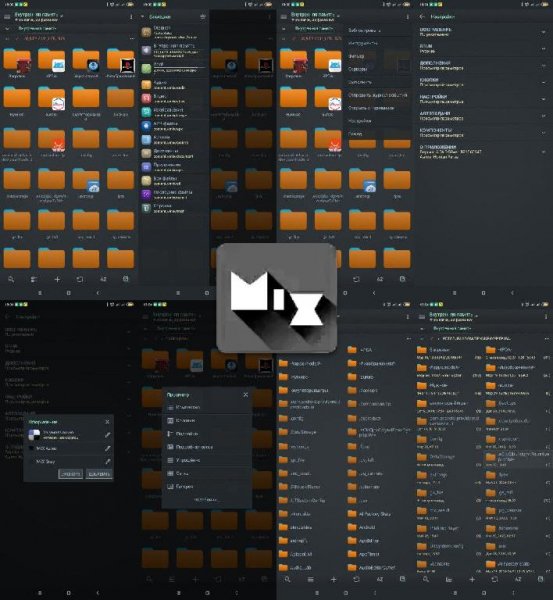Close the skins selection dialog with its X
The height and width of the screenshot is (600, 553).
[107, 422]
